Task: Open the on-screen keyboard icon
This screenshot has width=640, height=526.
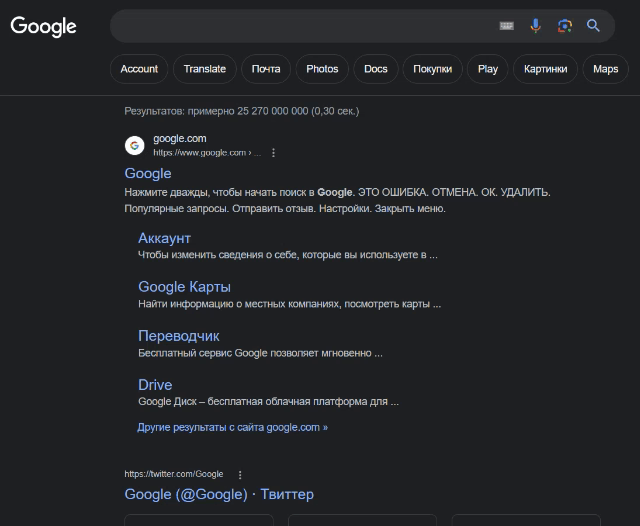Action: coord(507,26)
